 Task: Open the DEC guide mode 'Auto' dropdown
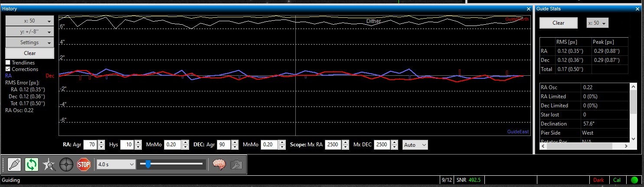[415, 145]
